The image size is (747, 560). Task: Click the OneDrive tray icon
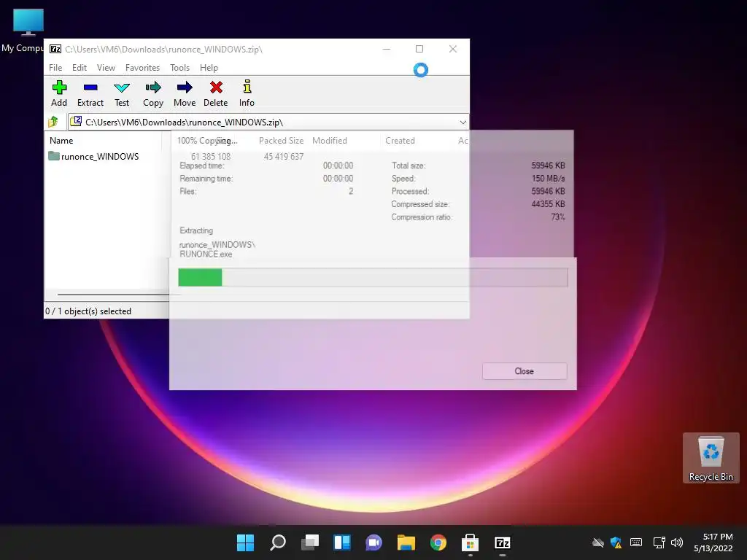[x=598, y=542]
